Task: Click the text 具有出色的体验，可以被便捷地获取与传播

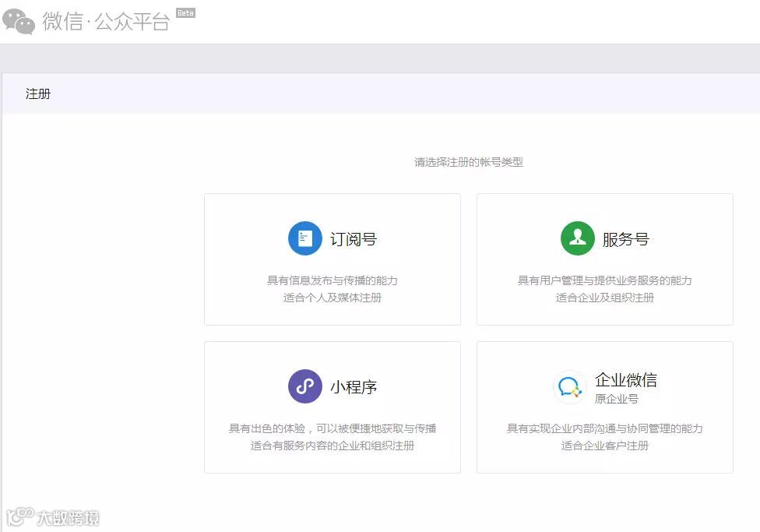Action: 332,428
